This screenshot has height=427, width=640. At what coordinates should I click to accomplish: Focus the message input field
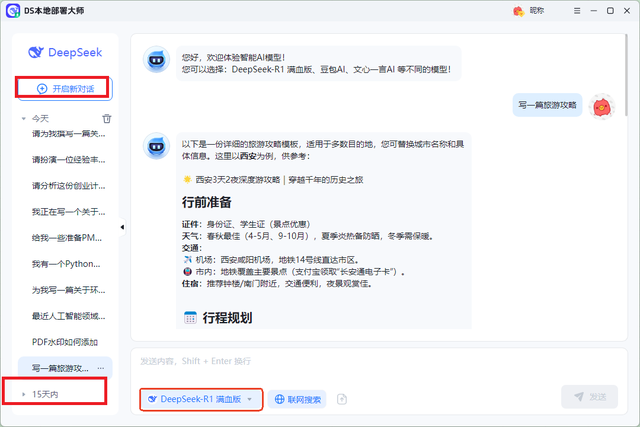point(379,361)
